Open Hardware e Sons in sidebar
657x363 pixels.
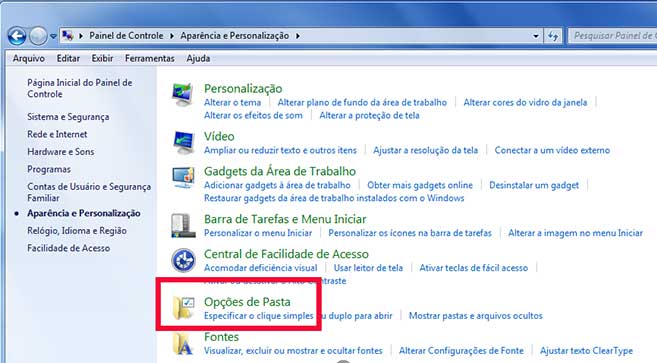click(x=60, y=152)
